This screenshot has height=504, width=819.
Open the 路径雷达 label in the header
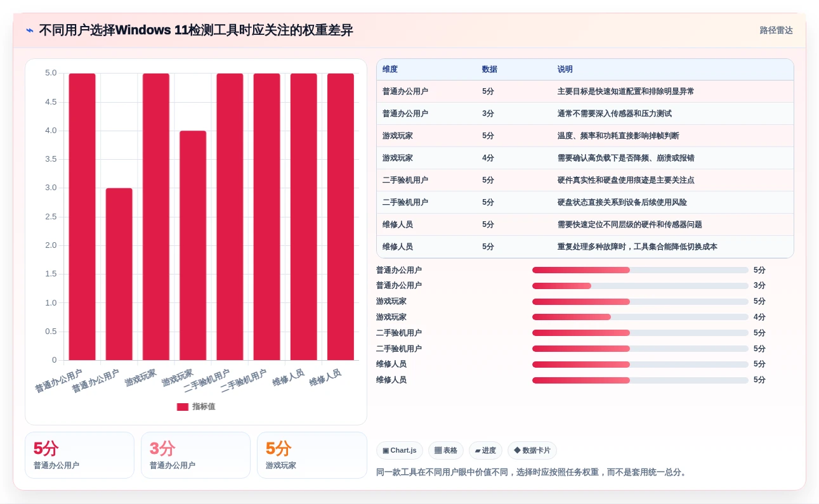click(776, 30)
